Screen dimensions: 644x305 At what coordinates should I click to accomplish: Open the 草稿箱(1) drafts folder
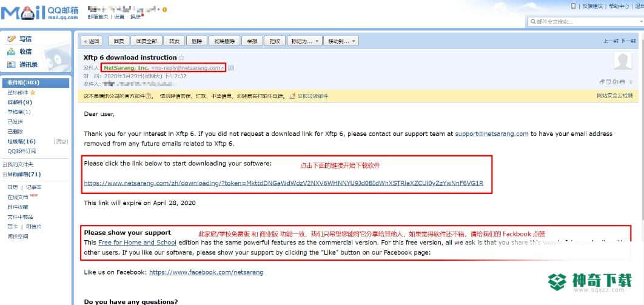(19, 112)
